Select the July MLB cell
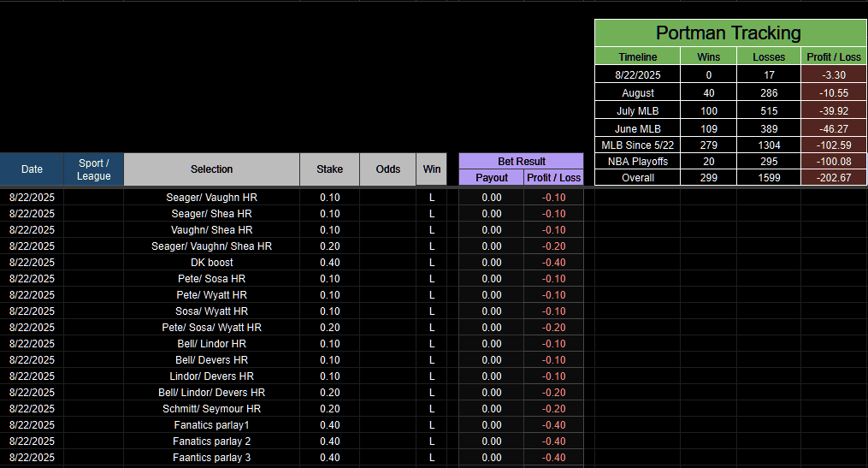Image resolution: width=868 pixels, height=468 pixels. [x=638, y=110]
